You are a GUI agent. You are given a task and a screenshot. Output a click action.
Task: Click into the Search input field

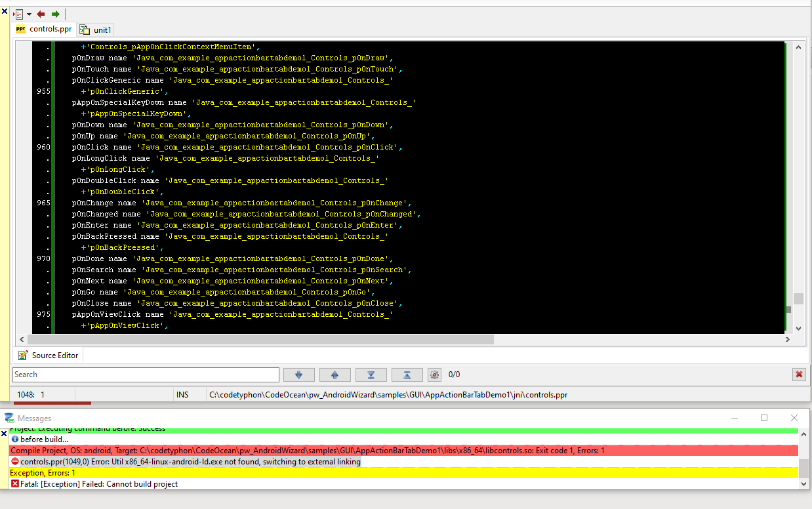tap(146, 375)
